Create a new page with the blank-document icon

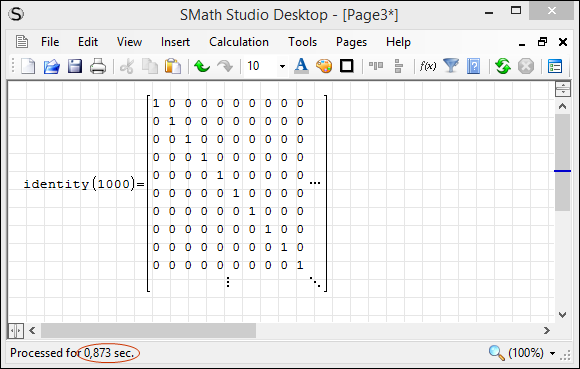pos(28,67)
